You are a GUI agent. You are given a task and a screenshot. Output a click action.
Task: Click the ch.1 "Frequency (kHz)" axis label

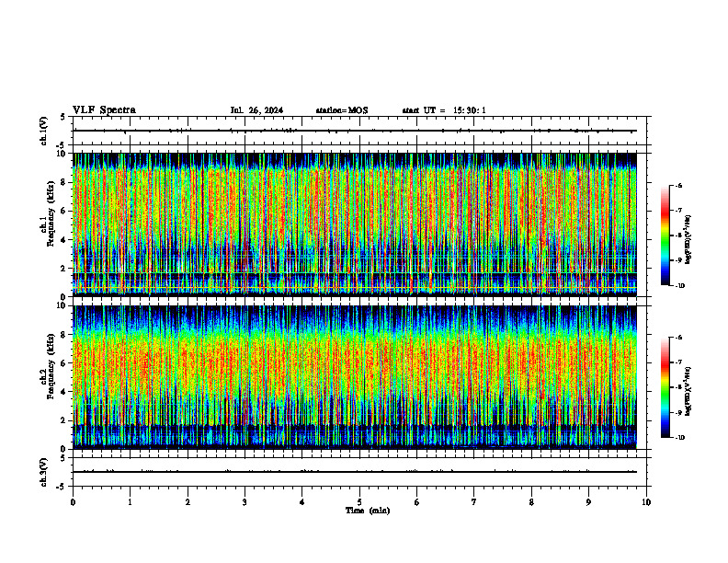(51, 213)
